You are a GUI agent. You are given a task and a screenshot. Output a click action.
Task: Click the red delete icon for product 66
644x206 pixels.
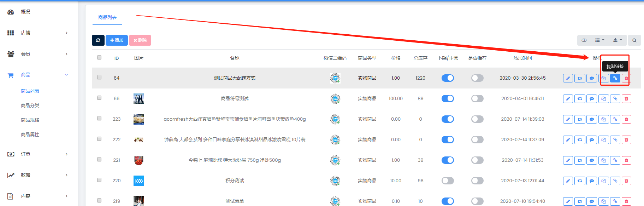tap(626, 99)
